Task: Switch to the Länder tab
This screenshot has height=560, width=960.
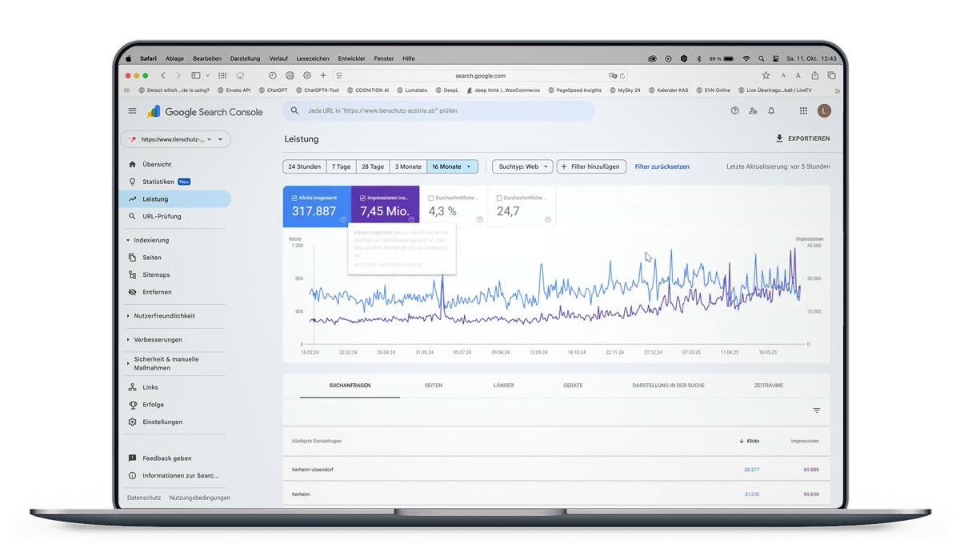Action: 503,385
